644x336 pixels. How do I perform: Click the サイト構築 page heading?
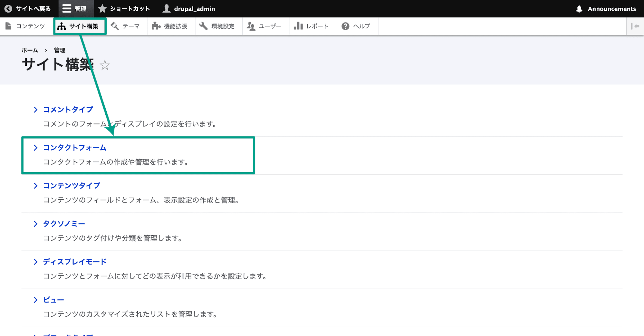coord(58,64)
